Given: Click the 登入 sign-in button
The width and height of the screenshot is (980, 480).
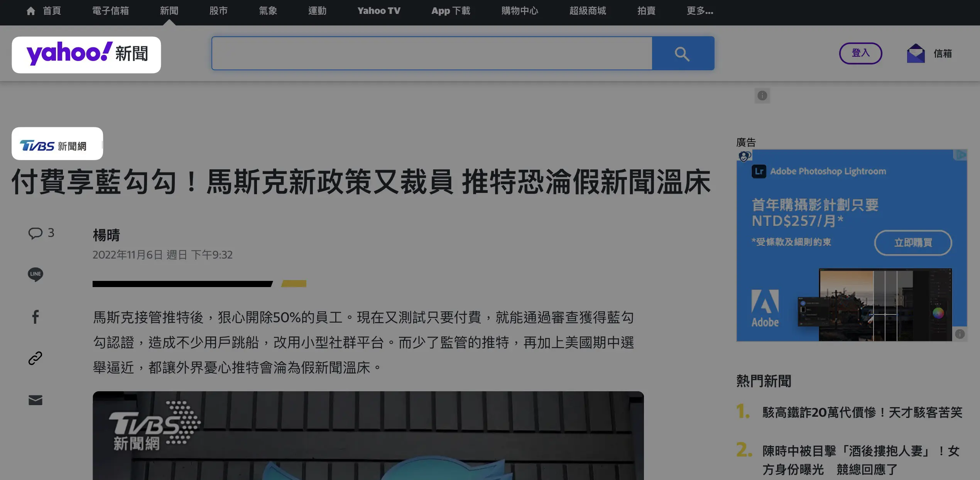Looking at the screenshot, I should [x=860, y=53].
